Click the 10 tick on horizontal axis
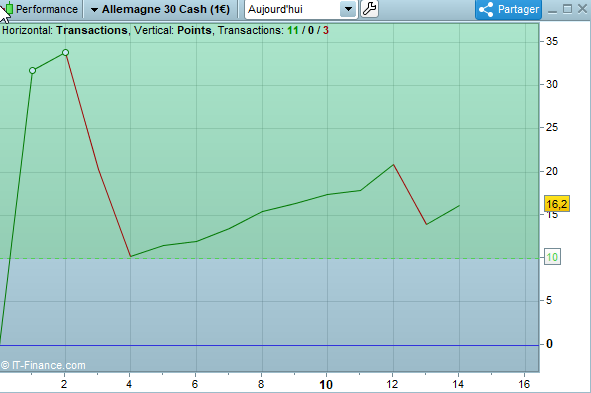Viewport: 591px width, 393px height. (x=326, y=384)
